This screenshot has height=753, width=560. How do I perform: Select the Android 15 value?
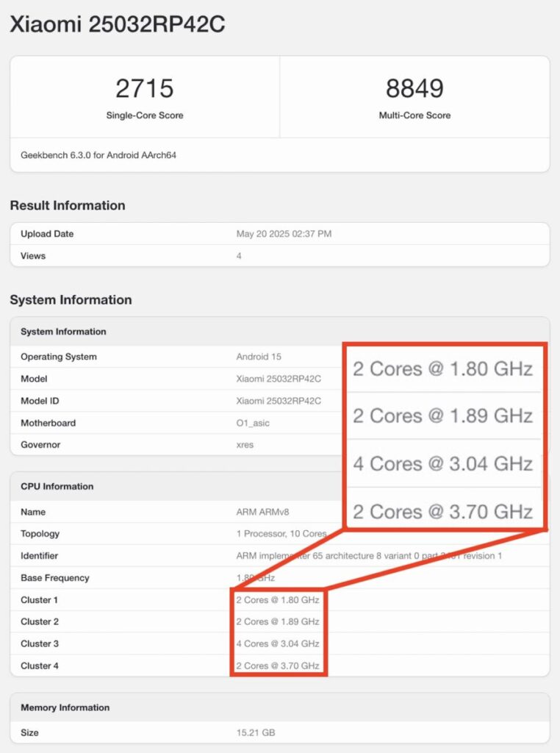[259, 357]
